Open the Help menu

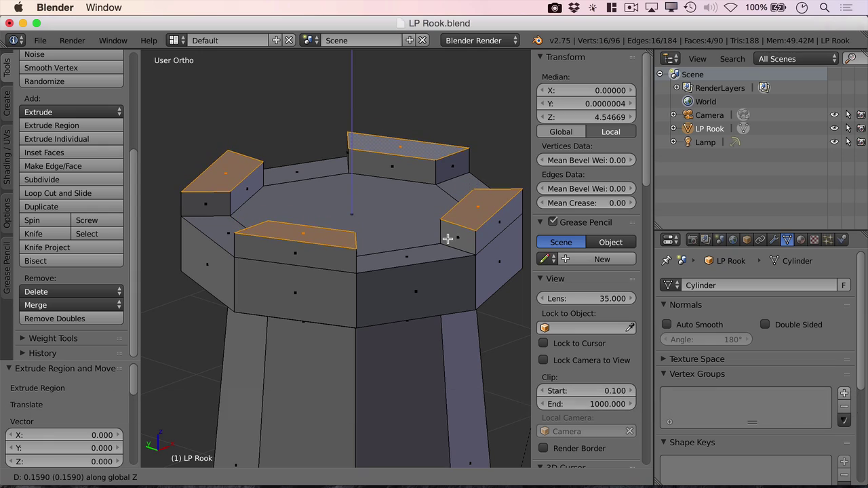click(x=149, y=40)
